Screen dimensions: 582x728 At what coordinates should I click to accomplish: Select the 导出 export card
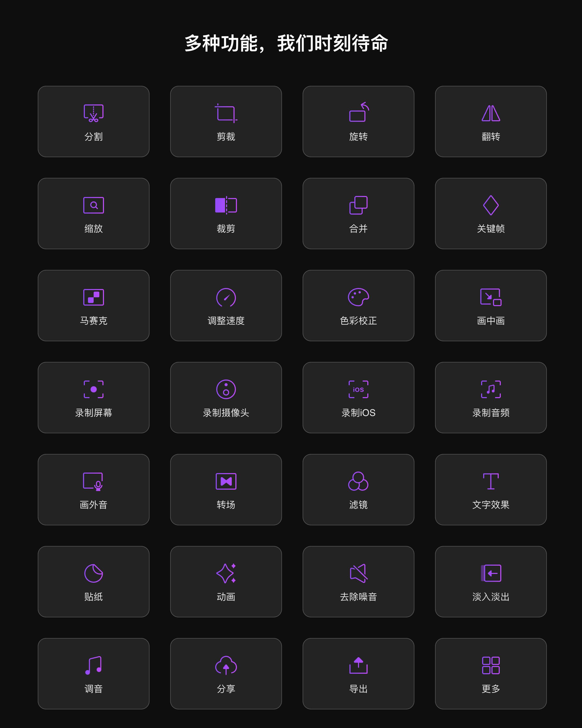359,674
